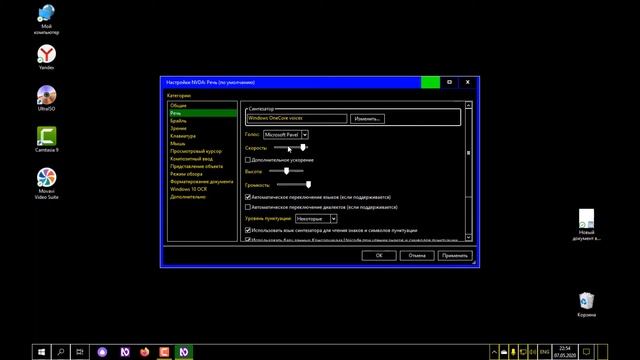Viewport: 640px width, 360px height.
Task: Select the Camtasia 9 desktop icon
Action: [46, 139]
